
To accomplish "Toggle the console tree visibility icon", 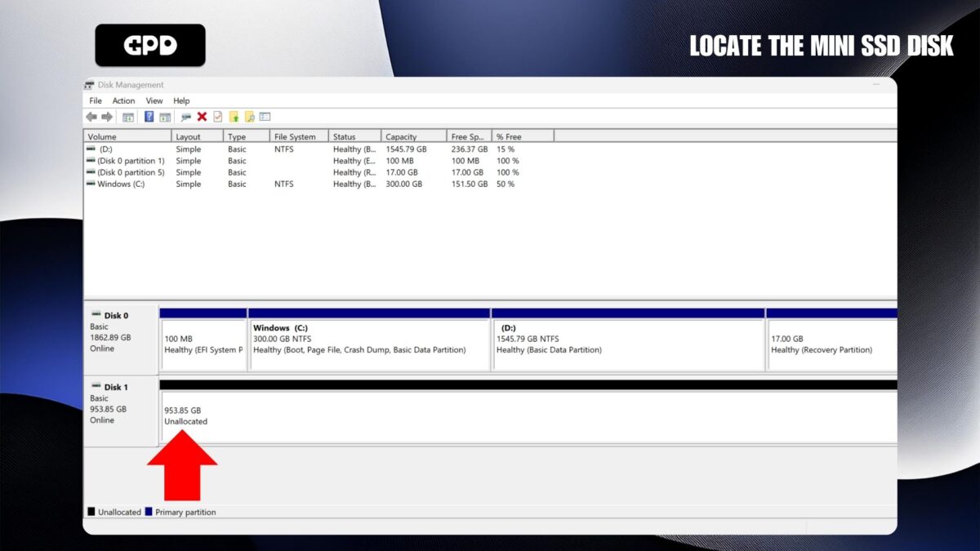I will click(127, 116).
